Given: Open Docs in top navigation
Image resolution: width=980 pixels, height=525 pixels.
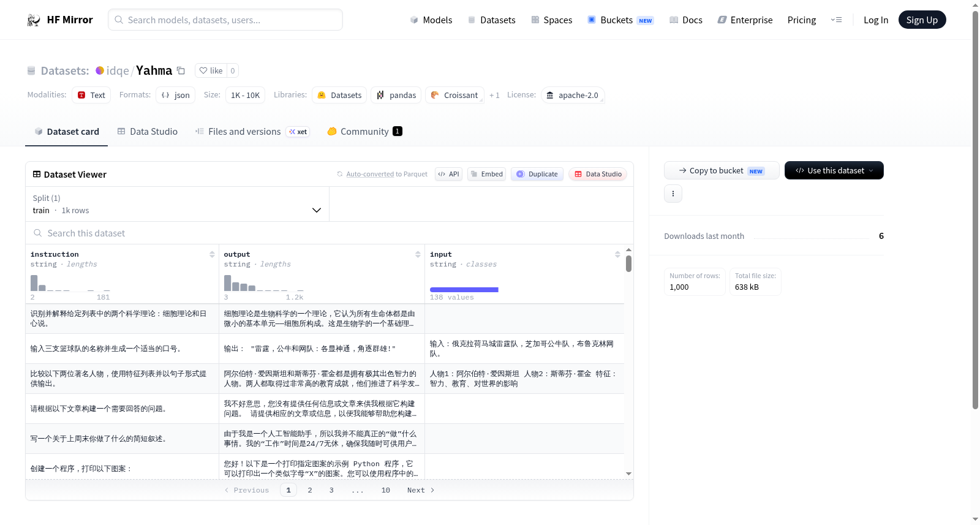Looking at the screenshot, I should coord(686,20).
